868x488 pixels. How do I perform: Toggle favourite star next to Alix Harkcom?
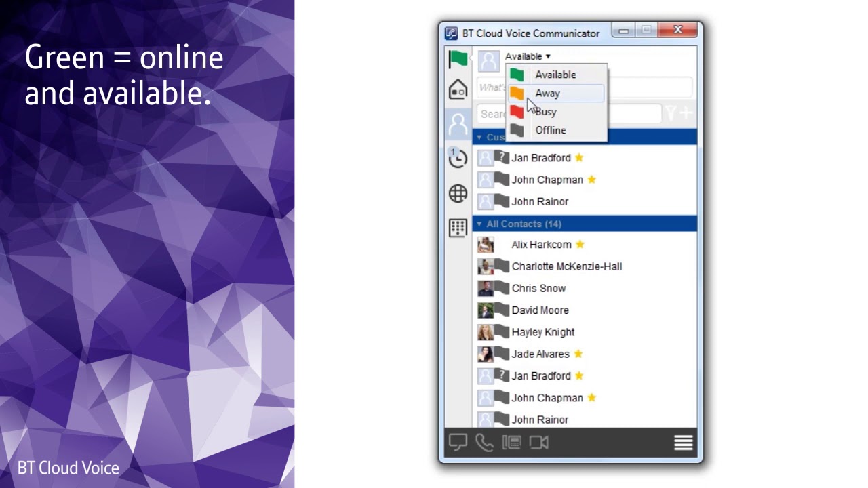pyautogui.click(x=579, y=244)
